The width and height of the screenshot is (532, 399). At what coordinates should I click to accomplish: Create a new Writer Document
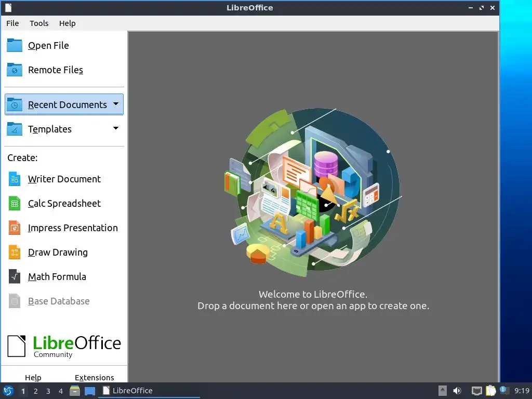click(x=64, y=179)
